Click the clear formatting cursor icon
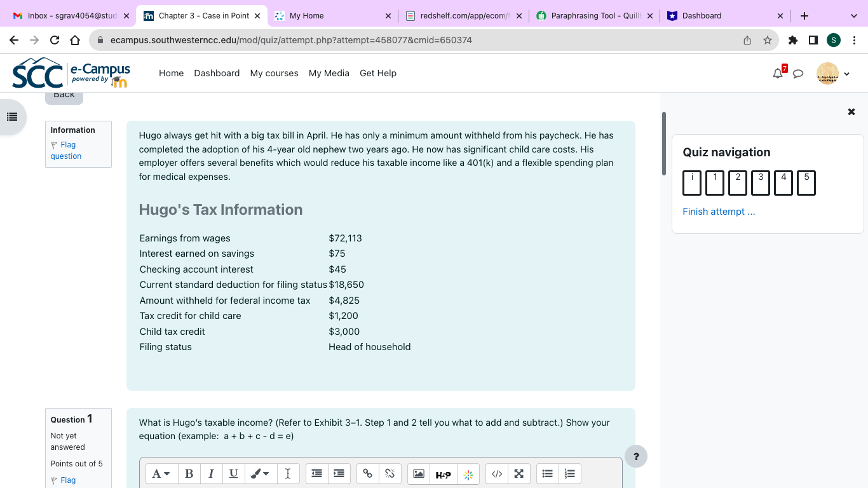 point(287,473)
